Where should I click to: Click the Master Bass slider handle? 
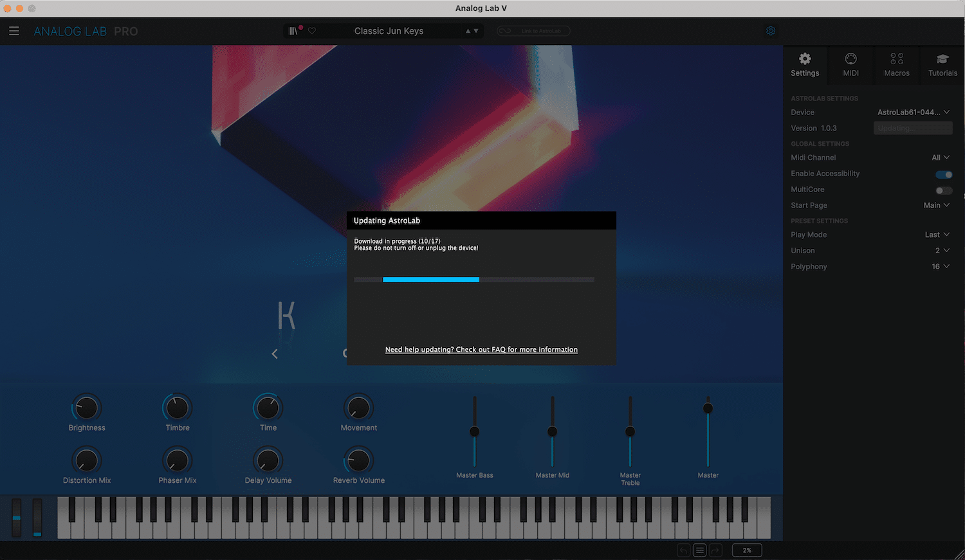[x=474, y=431]
